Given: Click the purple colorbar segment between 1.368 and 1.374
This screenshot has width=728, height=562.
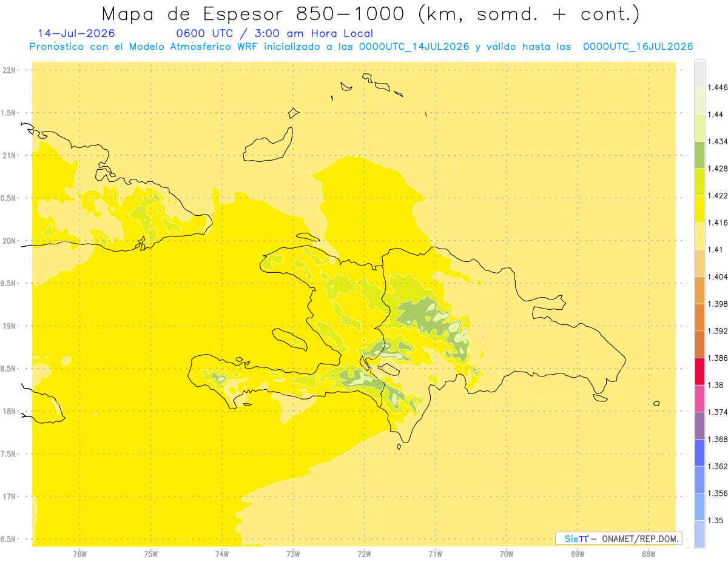Looking at the screenshot, I should pos(699,426).
